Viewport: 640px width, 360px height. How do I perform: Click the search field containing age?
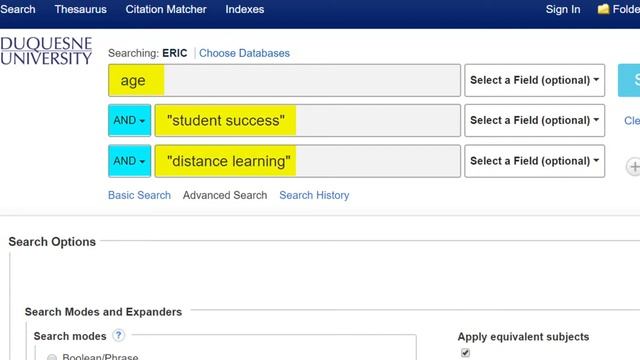pyautogui.click(x=284, y=80)
